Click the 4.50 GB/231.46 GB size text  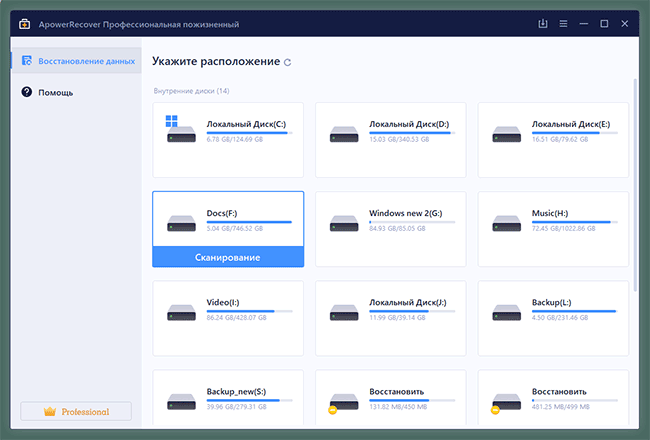560,318
